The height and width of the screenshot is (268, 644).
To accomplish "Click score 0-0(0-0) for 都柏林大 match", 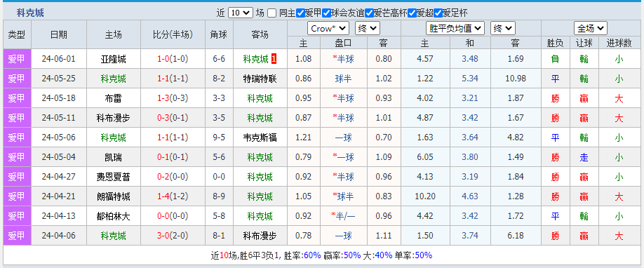I will (173, 216).
